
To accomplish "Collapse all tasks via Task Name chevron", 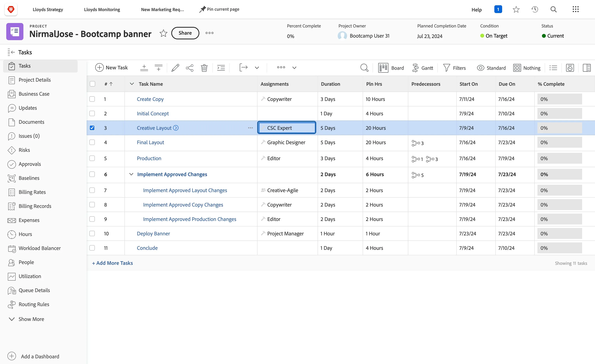I will [132, 84].
